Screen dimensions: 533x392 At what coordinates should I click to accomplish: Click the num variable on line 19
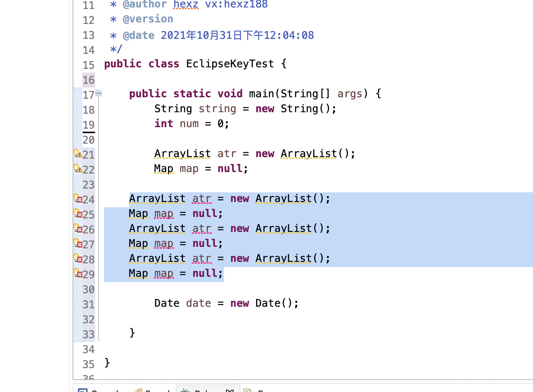point(189,124)
